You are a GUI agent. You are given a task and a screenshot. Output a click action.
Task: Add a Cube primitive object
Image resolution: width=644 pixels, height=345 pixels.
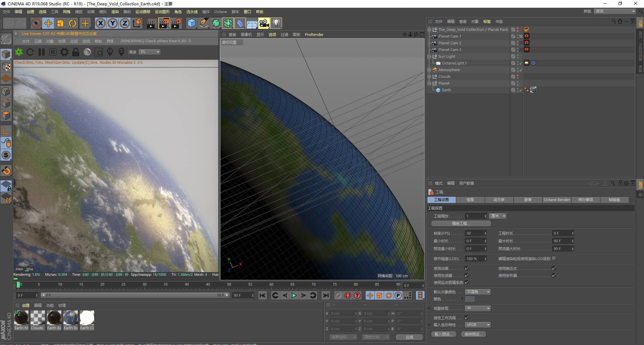[192, 23]
